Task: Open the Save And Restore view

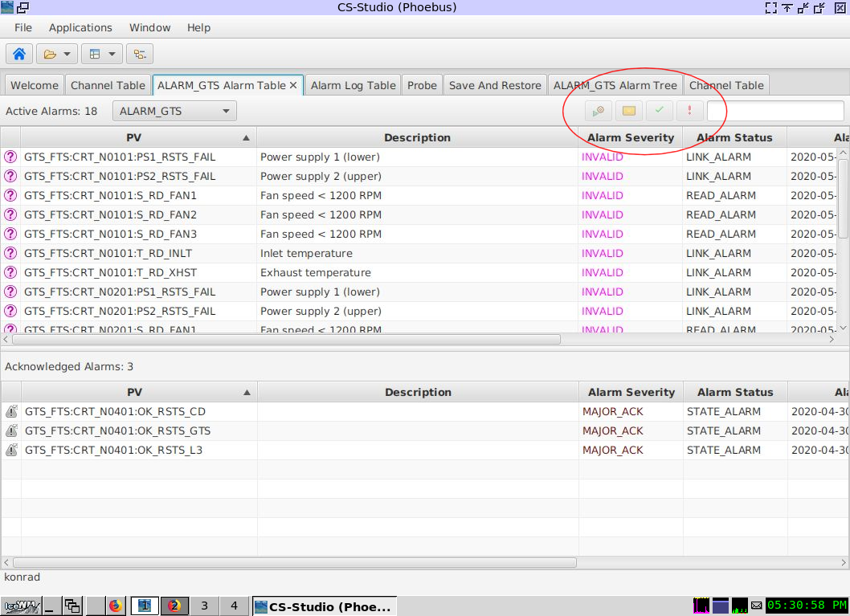Action: coord(495,84)
